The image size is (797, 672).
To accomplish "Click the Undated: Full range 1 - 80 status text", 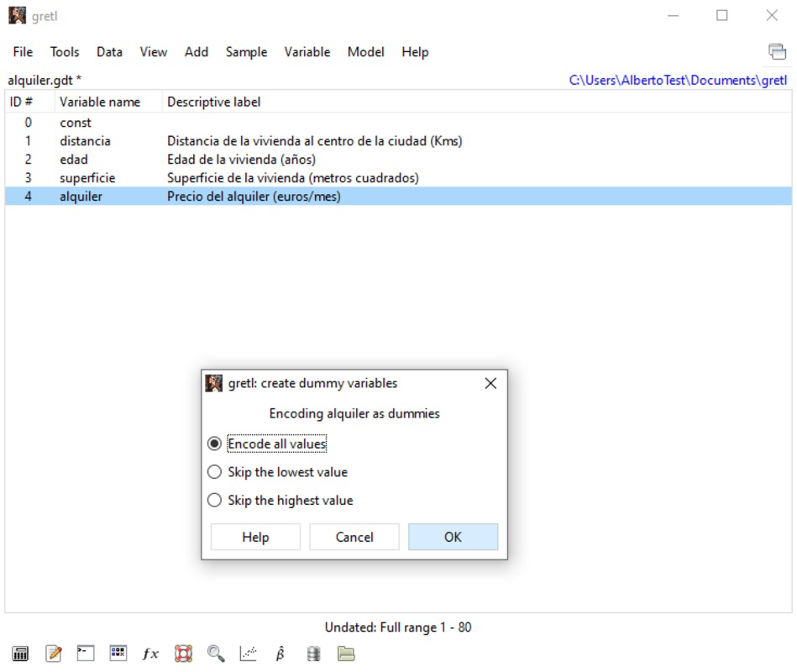I will 398,627.
